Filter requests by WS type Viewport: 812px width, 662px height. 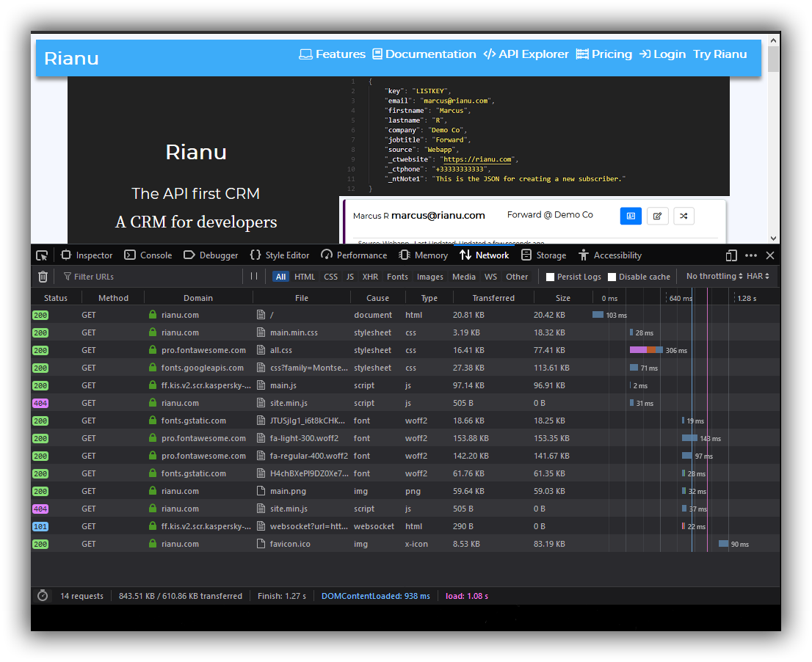click(490, 277)
